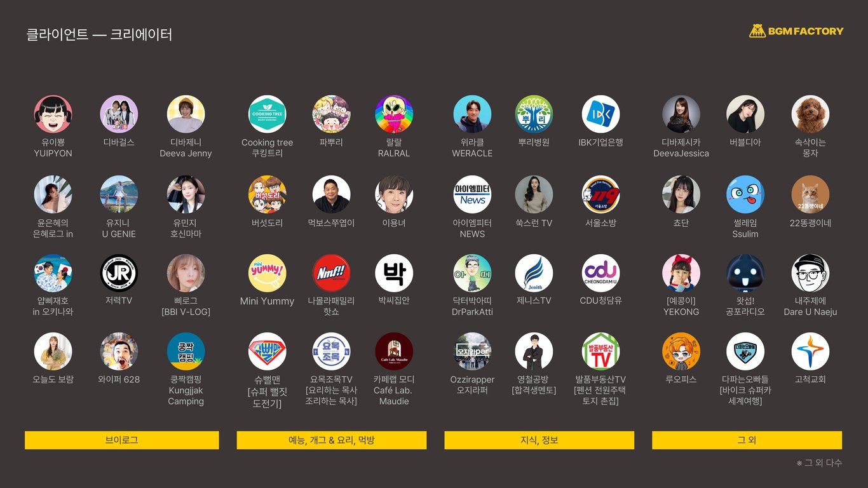This screenshot has width=868, height=488.
Task: Open the 지식, 정보 category bar
Action: click(539, 440)
